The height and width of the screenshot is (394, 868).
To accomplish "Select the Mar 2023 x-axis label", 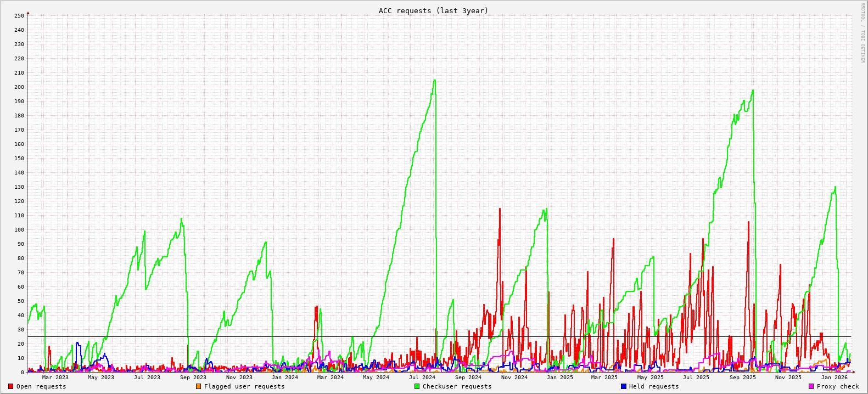I will 55,377.
